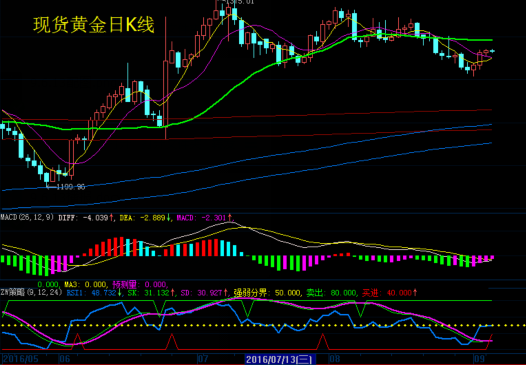
Task: Jump to the 2016/05 date label
Action: pos(20,359)
